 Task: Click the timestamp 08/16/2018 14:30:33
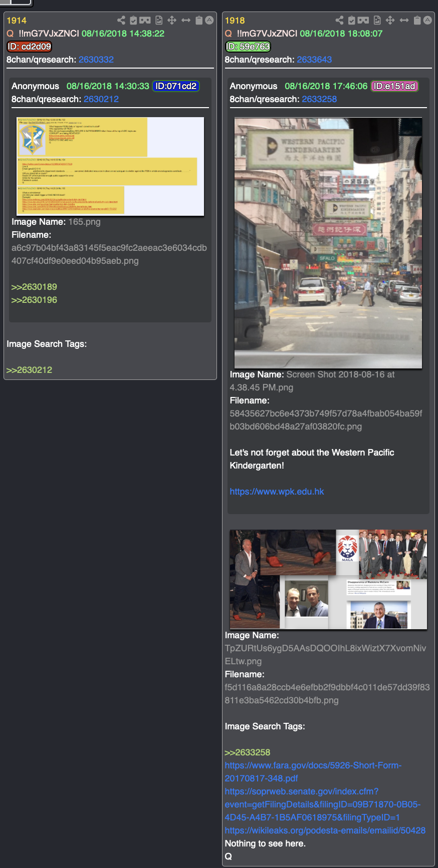pyautogui.click(x=108, y=86)
